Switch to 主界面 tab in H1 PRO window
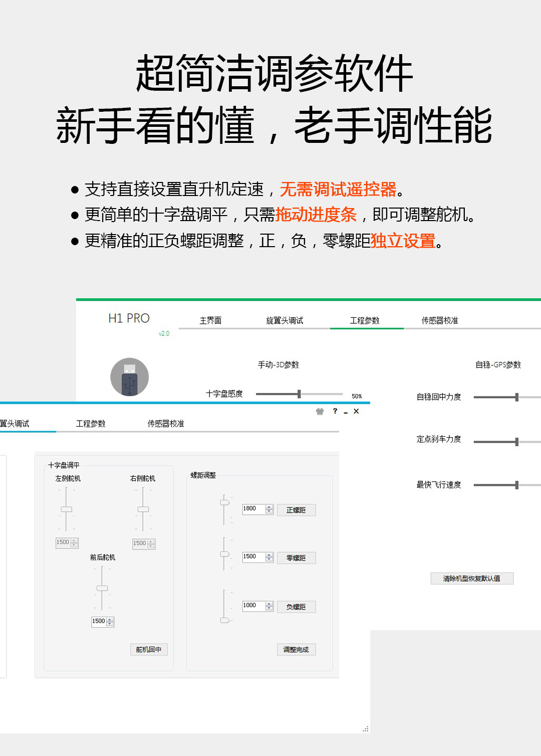 210,320
